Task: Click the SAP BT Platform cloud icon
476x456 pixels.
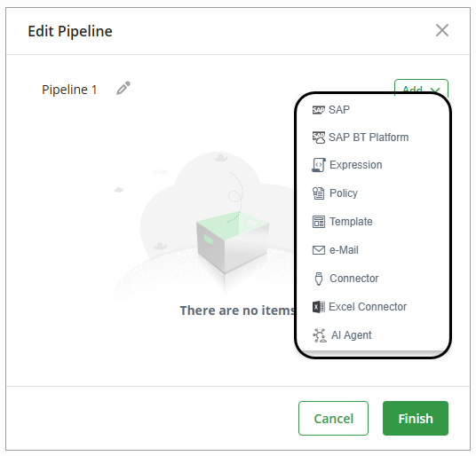Action: pyautogui.click(x=319, y=138)
